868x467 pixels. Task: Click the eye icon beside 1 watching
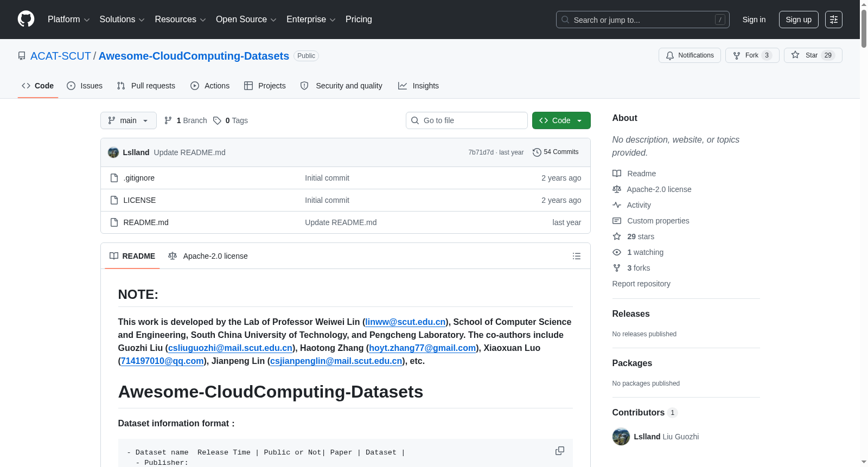tap(617, 252)
